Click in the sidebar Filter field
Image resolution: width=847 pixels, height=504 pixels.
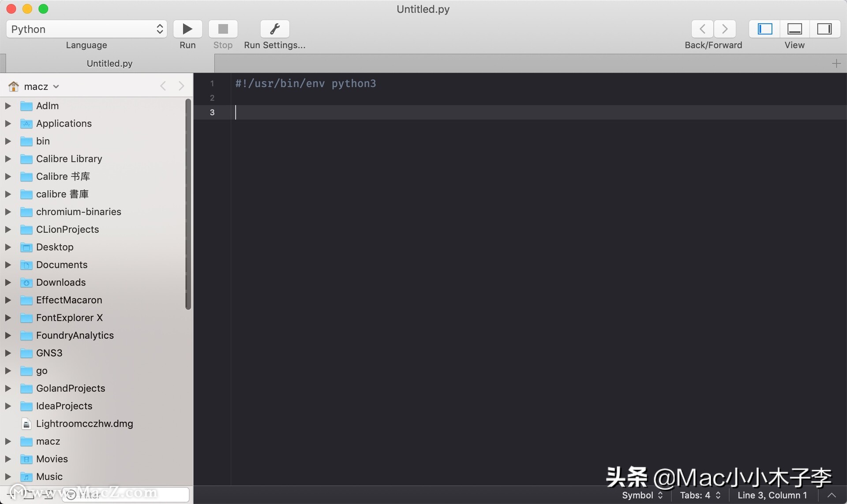(x=126, y=495)
